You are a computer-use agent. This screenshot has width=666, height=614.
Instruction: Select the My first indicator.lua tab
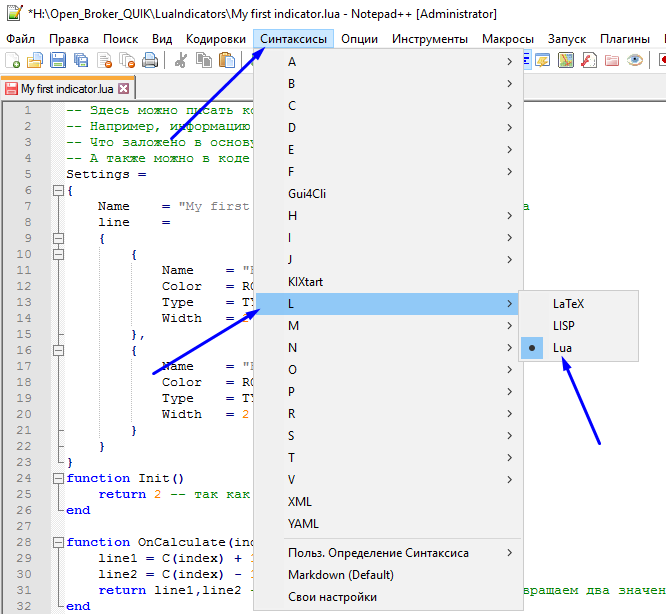tap(67, 89)
